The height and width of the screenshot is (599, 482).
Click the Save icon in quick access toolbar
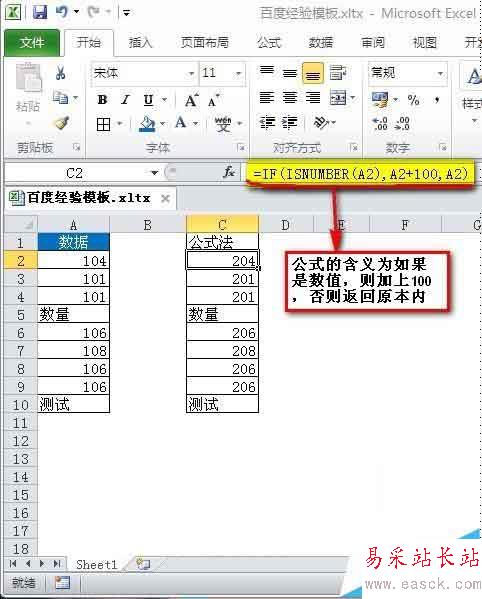pyautogui.click(x=40, y=12)
